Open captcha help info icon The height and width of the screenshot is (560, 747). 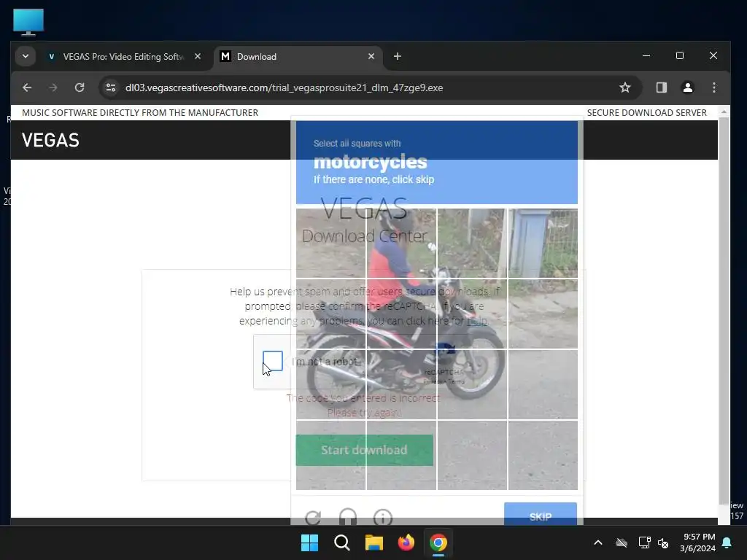(382, 518)
